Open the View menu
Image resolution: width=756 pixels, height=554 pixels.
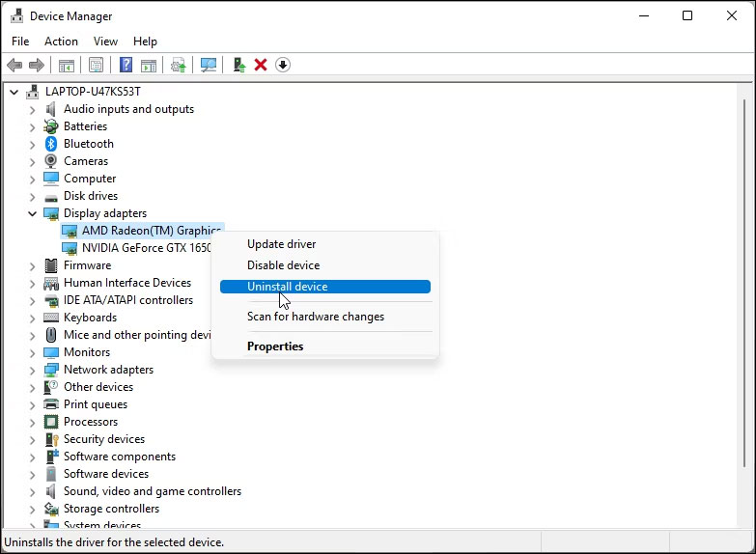click(x=105, y=42)
